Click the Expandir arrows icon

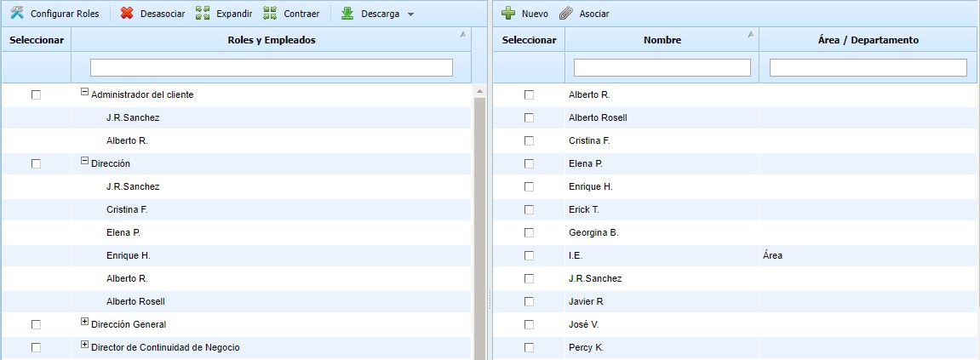coord(202,14)
